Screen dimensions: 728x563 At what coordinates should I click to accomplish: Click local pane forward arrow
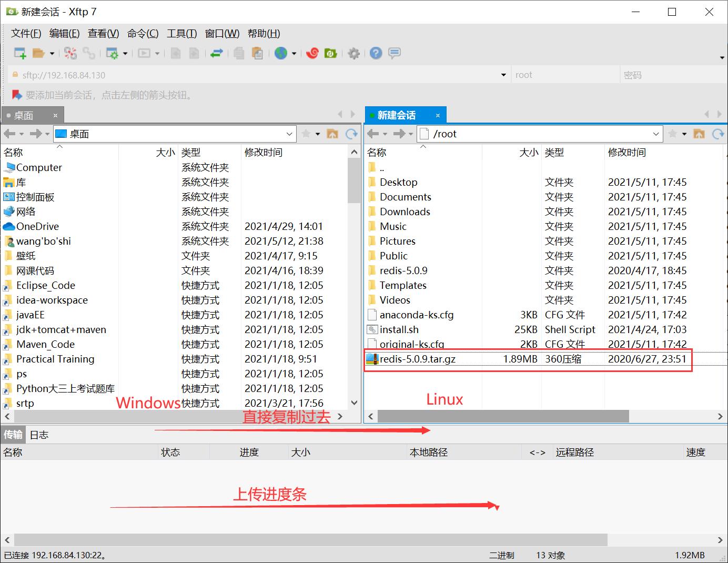[35, 134]
